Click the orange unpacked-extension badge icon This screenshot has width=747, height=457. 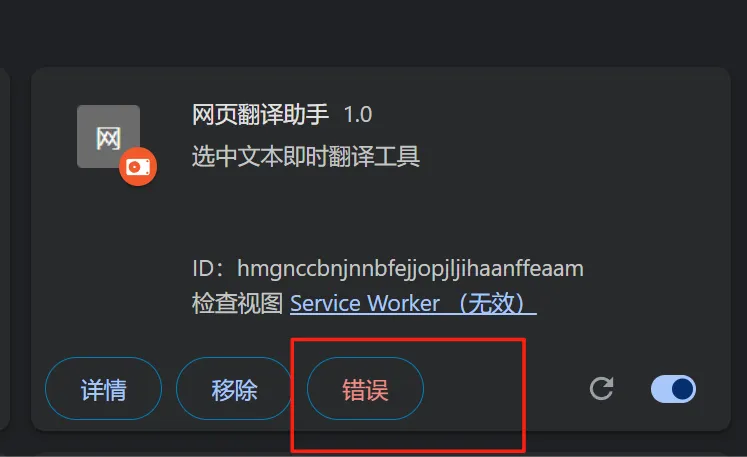[138, 167]
